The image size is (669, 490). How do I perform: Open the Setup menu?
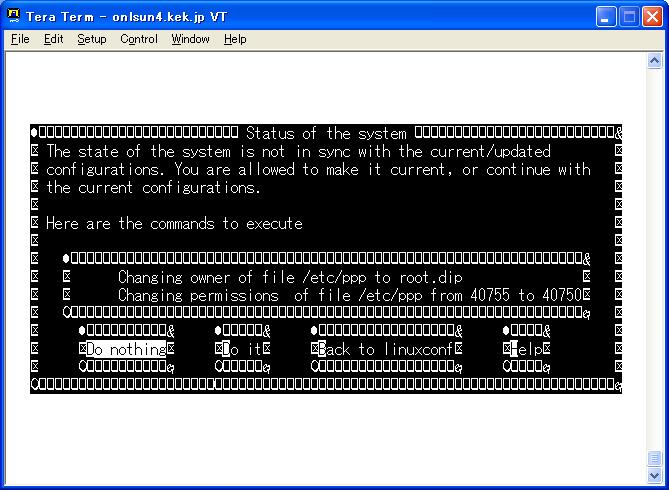[92, 39]
